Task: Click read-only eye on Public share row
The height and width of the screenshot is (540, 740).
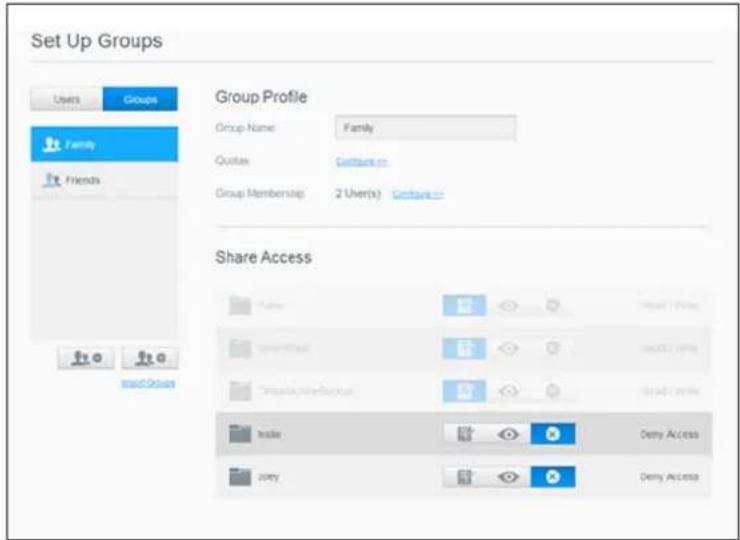Action: [508, 306]
